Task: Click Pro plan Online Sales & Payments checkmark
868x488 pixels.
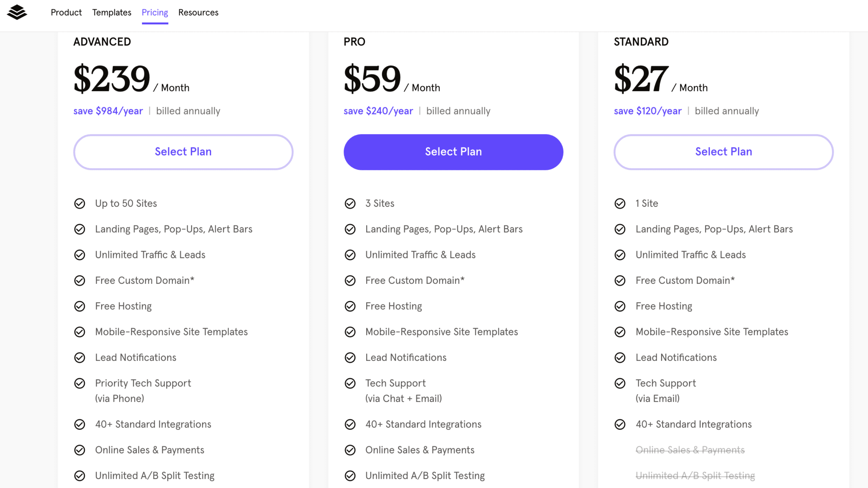Action: pos(350,450)
